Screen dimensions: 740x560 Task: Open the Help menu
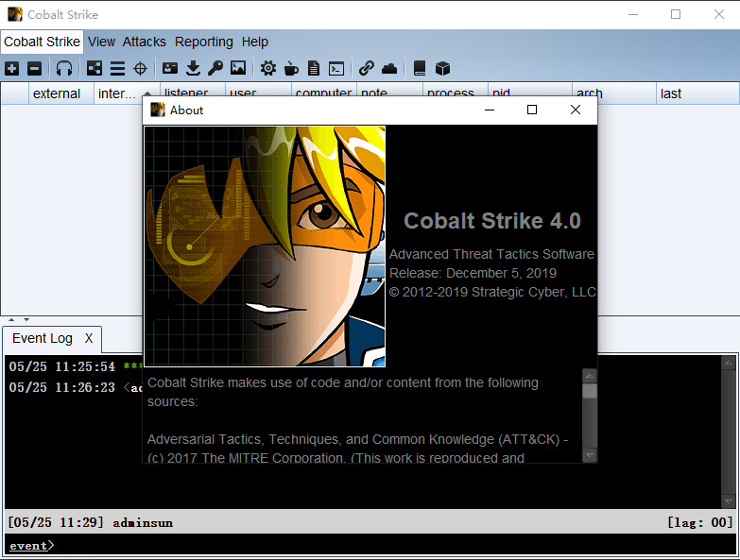[255, 42]
